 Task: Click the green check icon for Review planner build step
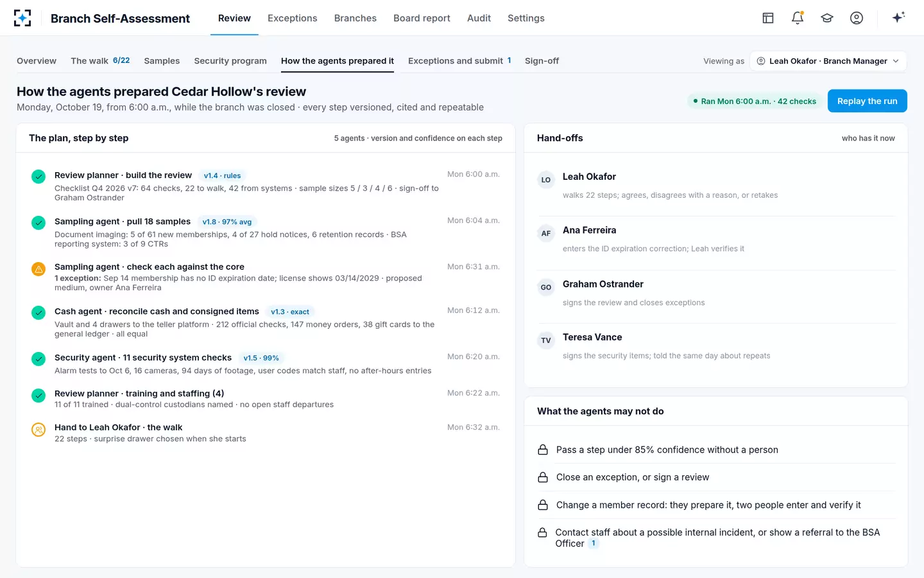tap(38, 176)
